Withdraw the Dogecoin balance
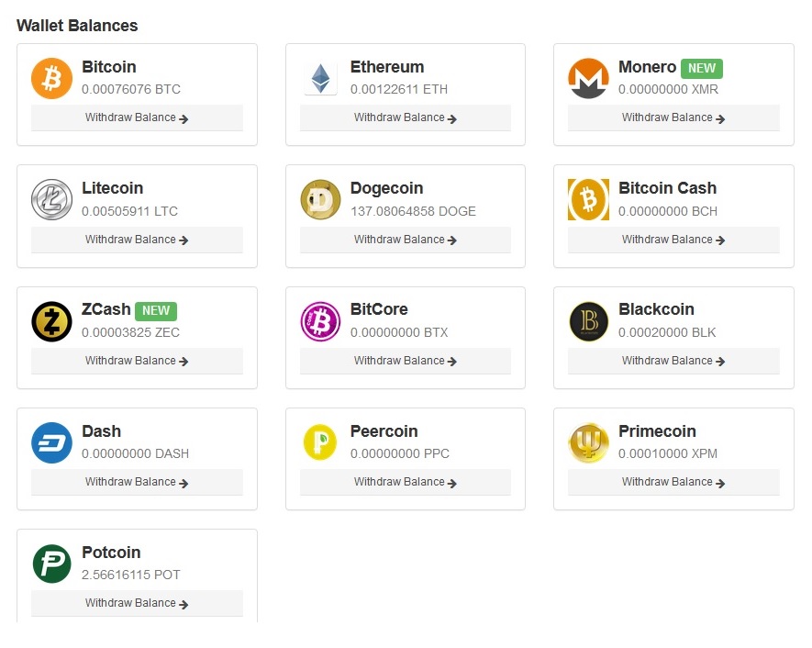Image resolution: width=812 pixels, height=648 pixels. [x=405, y=240]
